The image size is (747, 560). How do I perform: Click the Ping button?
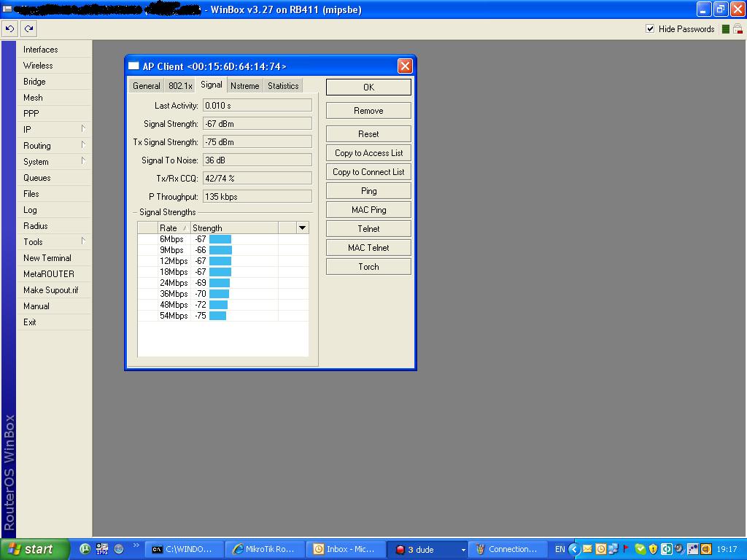click(x=368, y=191)
